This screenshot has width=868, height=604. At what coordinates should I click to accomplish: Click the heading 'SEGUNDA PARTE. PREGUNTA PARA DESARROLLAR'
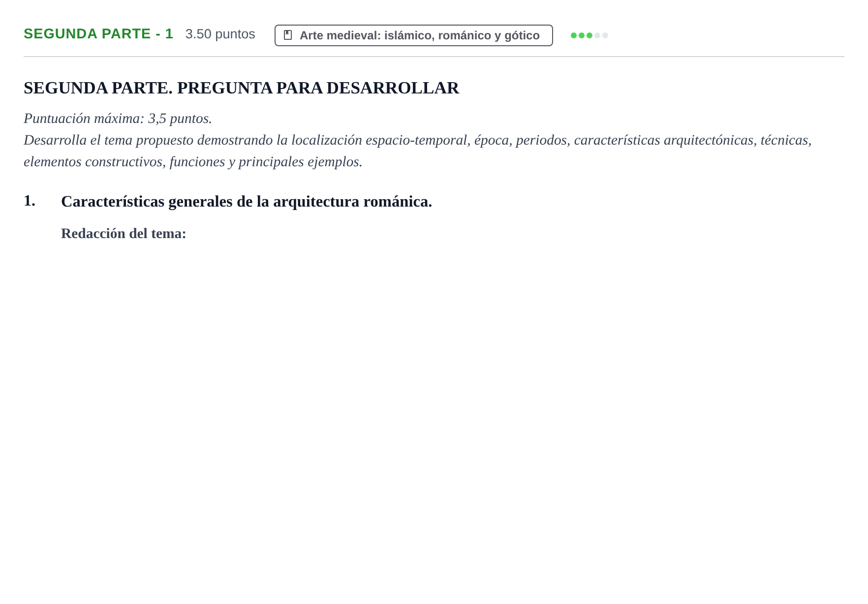coord(241,88)
